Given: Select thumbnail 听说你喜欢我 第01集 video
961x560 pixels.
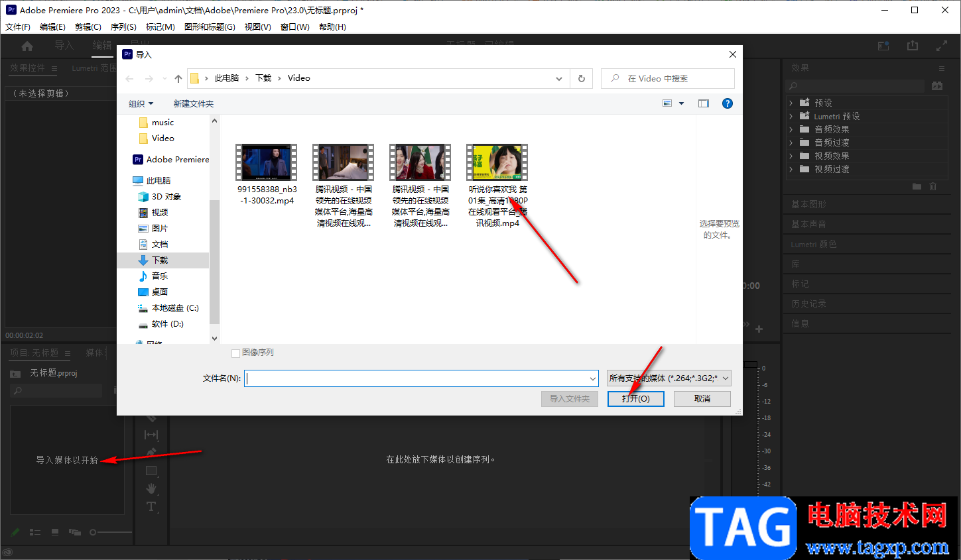Looking at the screenshot, I should [497, 162].
